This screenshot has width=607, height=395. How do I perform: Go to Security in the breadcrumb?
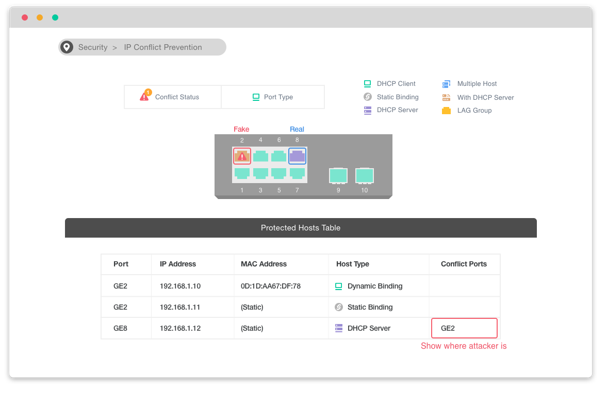click(x=93, y=47)
